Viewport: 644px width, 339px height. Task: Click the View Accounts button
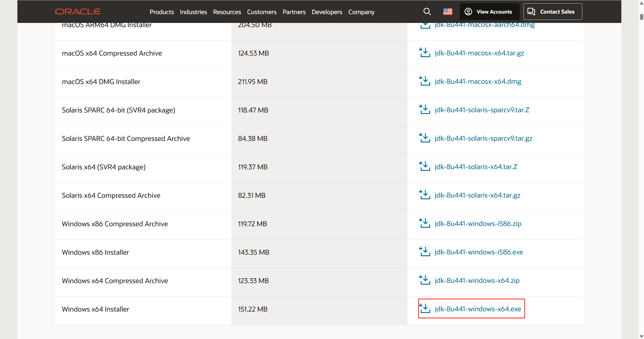(489, 12)
